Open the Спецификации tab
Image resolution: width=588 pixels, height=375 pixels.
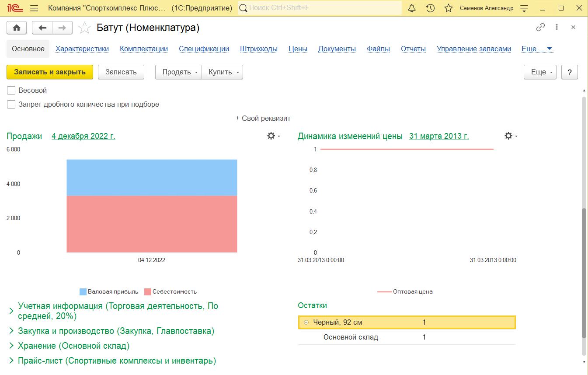coord(204,49)
